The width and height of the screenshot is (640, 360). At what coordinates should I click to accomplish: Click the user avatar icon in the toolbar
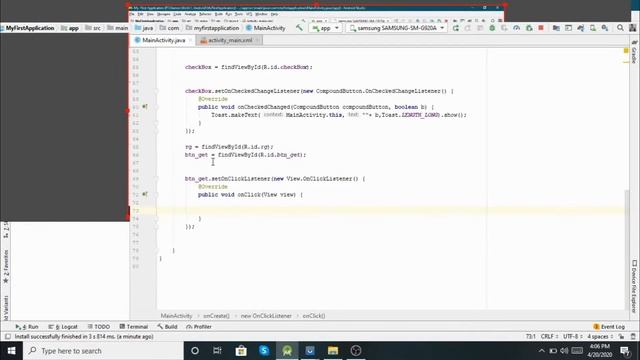pyautogui.click(x=632, y=28)
